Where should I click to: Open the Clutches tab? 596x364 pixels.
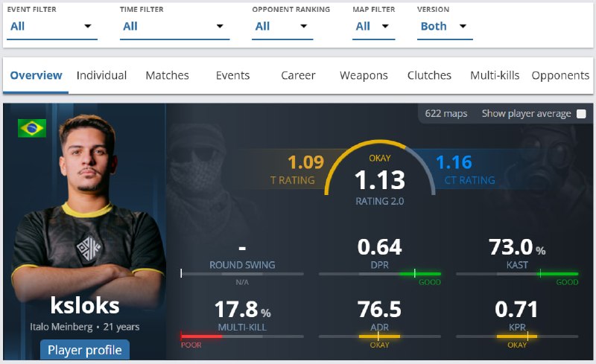pyautogui.click(x=429, y=75)
